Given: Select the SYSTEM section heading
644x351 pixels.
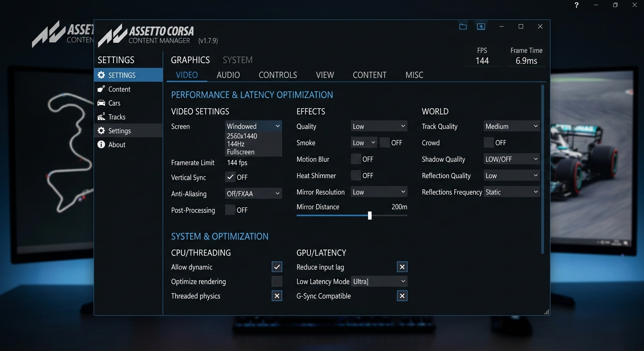Looking at the screenshot, I should (x=238, y=60).
